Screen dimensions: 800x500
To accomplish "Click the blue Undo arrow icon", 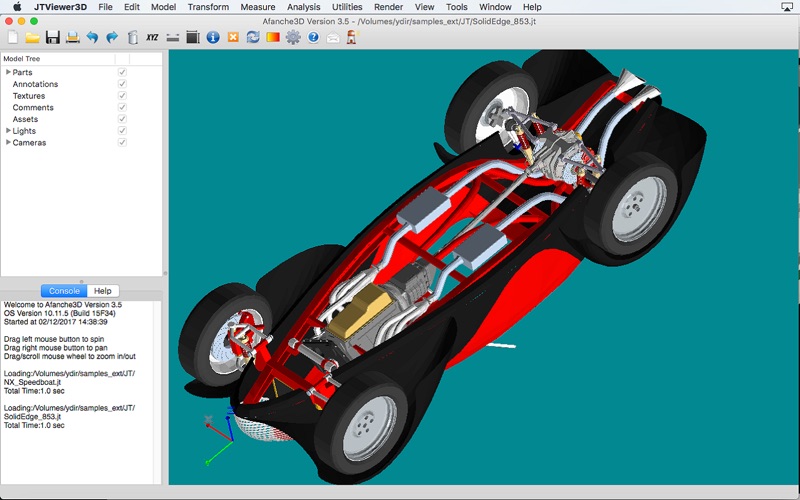I will click(92, 38).
